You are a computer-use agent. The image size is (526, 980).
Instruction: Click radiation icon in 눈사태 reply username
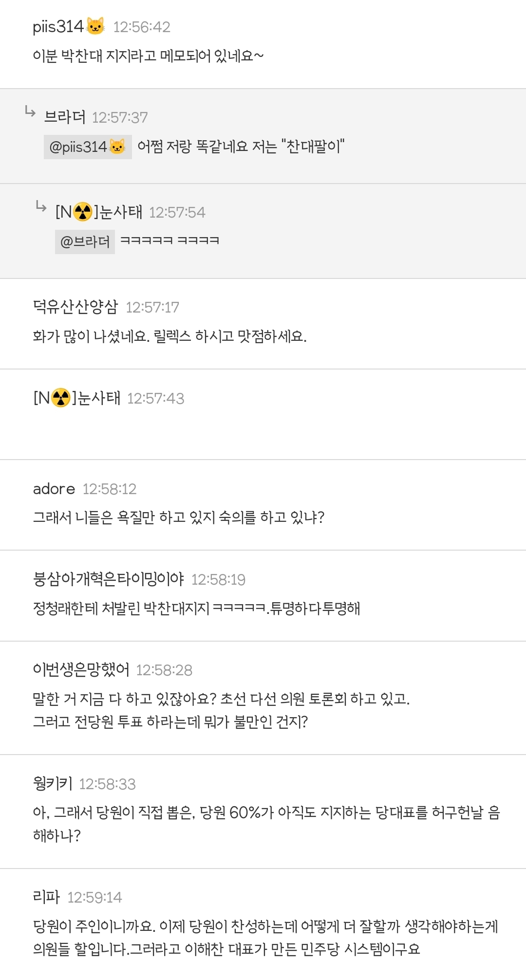[x=83, y=212]
